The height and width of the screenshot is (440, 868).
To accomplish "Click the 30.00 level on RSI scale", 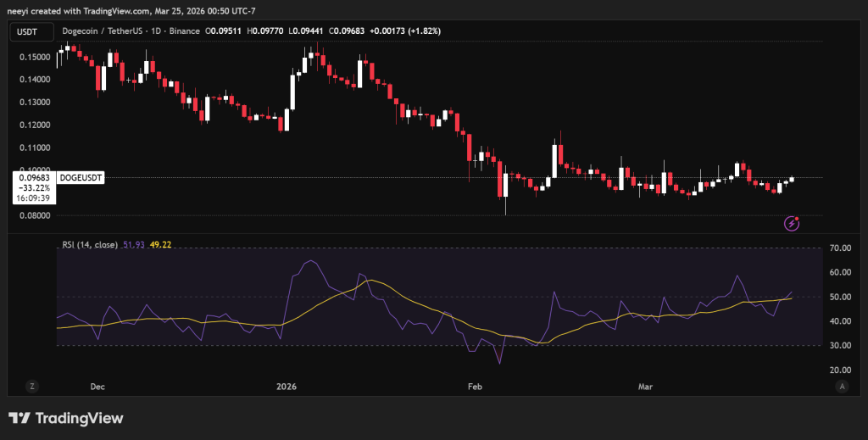I will click(x=840, y=346).
